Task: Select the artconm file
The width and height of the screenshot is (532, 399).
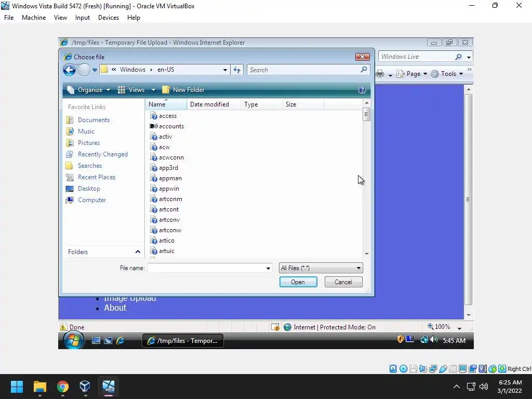Action: tap(166, 199)
